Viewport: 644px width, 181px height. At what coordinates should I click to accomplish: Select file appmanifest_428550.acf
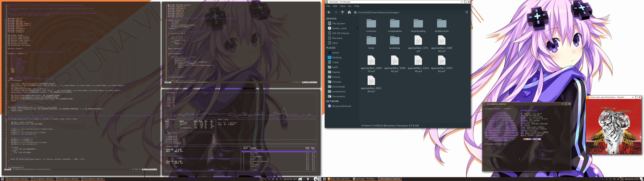click(x=371, y=64)
